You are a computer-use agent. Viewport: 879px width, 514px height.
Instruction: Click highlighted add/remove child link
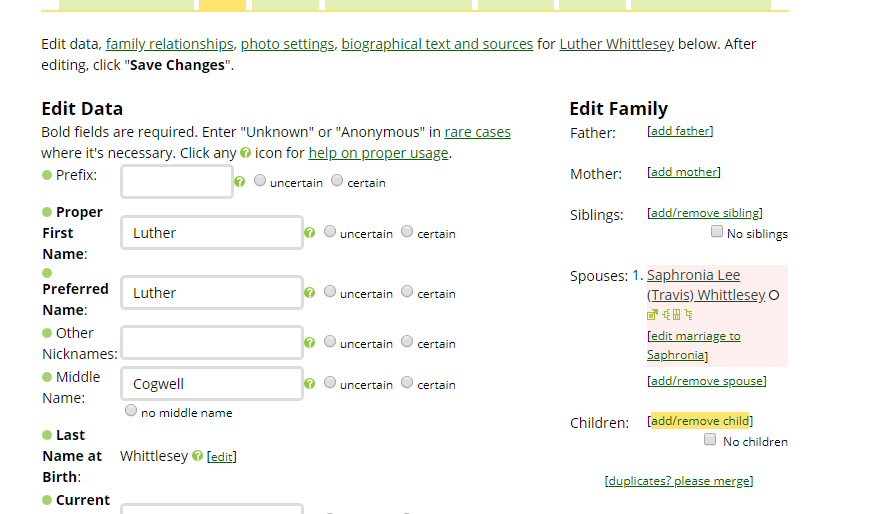(700, 421)
